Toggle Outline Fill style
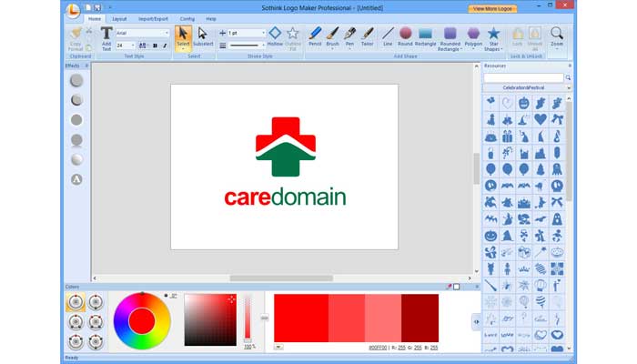 click(x=292, y=36)
